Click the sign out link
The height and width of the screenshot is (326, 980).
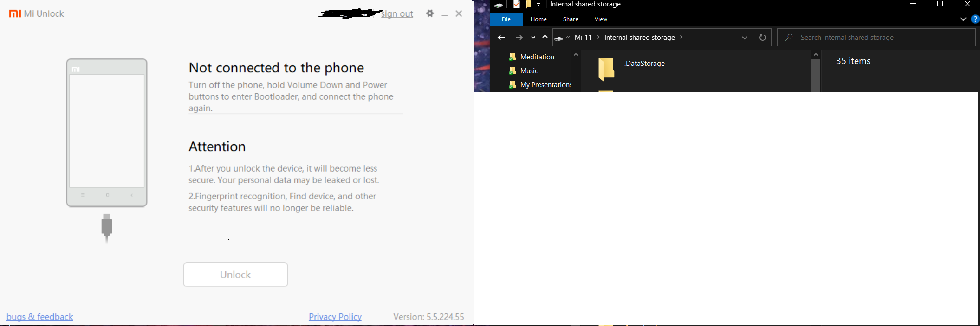[397, 14]
